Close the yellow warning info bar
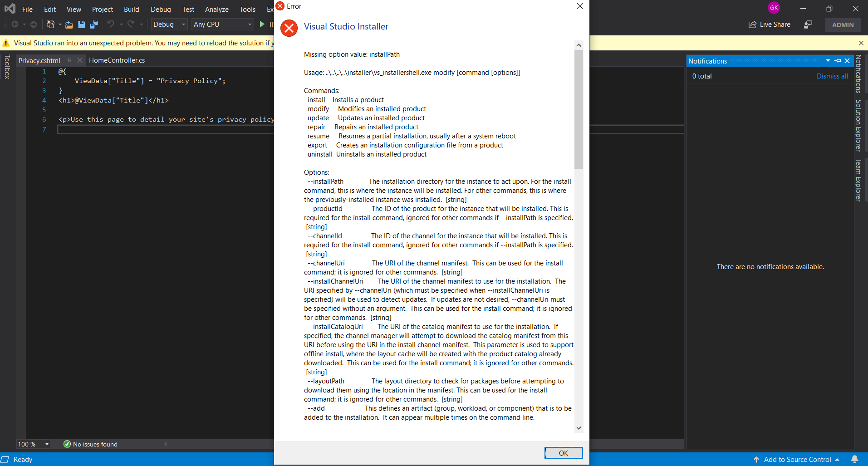 tap(861, 43)
